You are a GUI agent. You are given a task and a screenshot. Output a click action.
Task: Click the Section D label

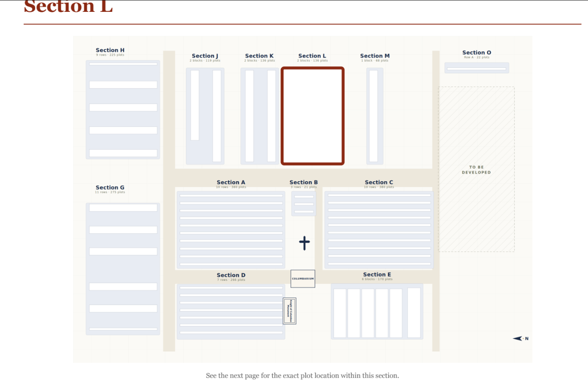tap(231, 275)
